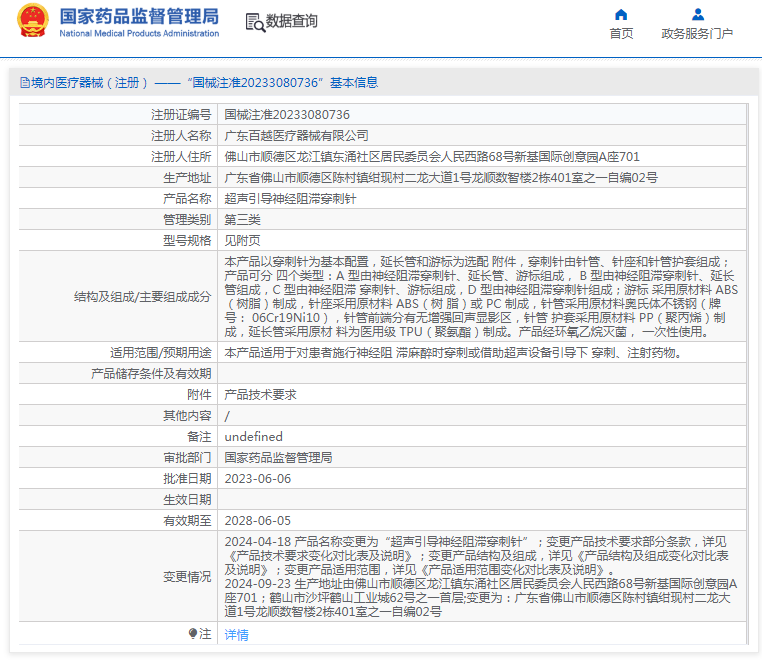
Task: Click the 附件 label
Action: (x=199, y=395)
